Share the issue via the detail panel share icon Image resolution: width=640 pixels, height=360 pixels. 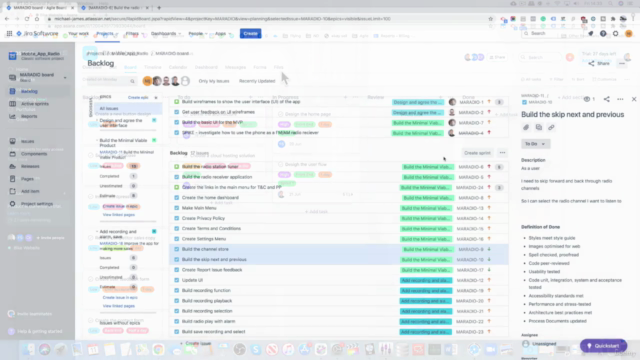tap(607, 99)
